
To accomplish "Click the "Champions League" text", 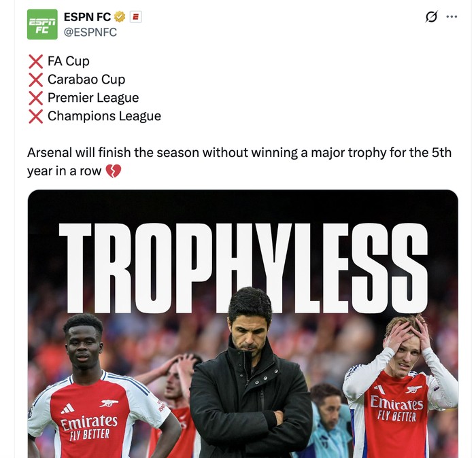I will [104, 116].
